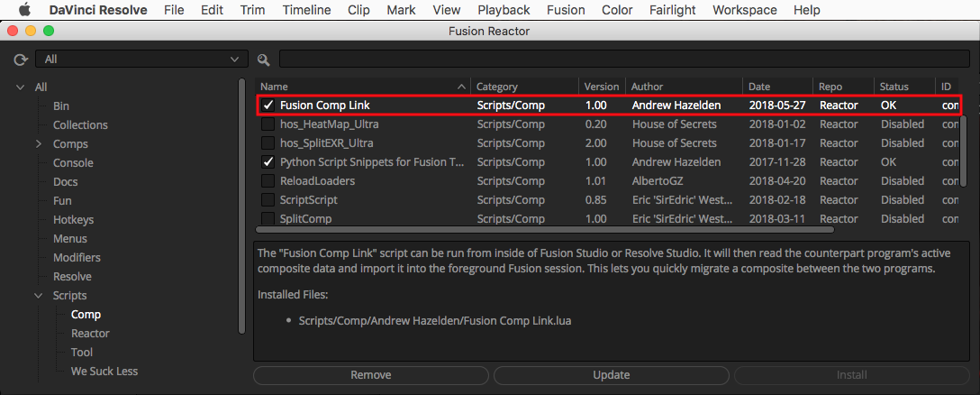This screenshot has width=980, height=395.
Task: Select the Fun category
Action: point(62,201)
